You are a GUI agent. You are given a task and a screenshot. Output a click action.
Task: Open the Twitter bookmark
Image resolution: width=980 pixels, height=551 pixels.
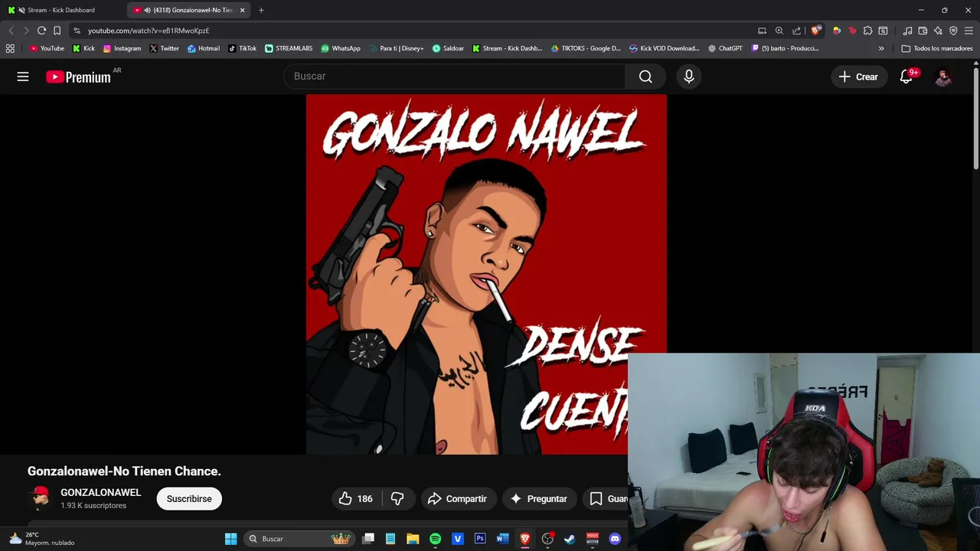click(x=164, y=48)
